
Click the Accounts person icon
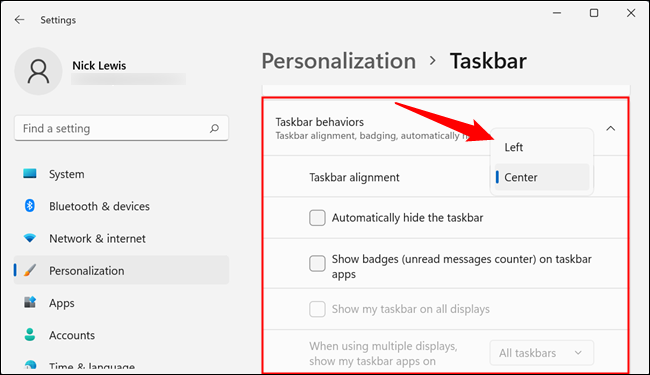click(x=30, y=334)
